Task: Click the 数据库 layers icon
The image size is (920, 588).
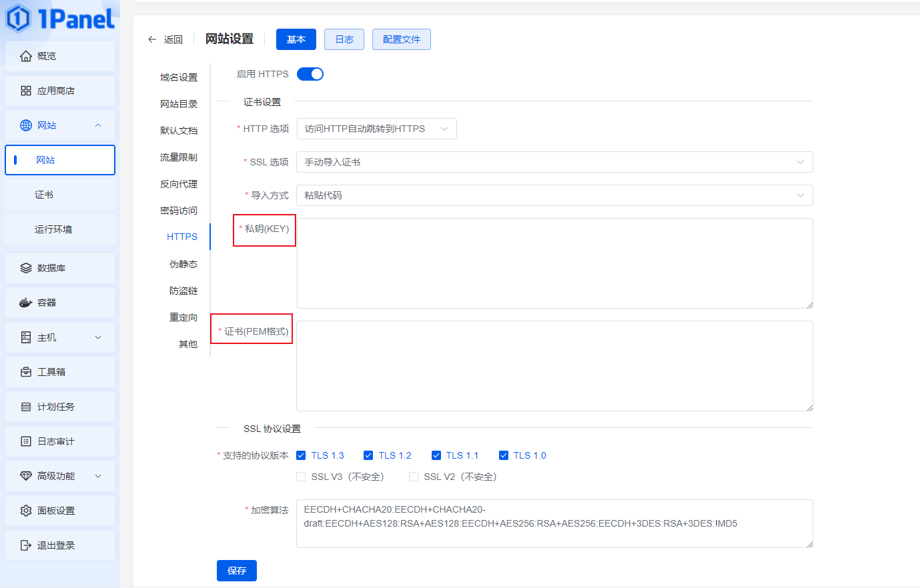Action: click(26, 268)
